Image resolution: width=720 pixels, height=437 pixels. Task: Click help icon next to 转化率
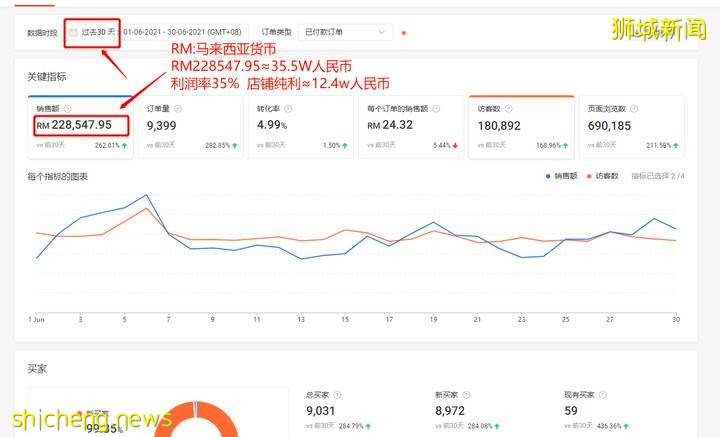tap(288, 109)
